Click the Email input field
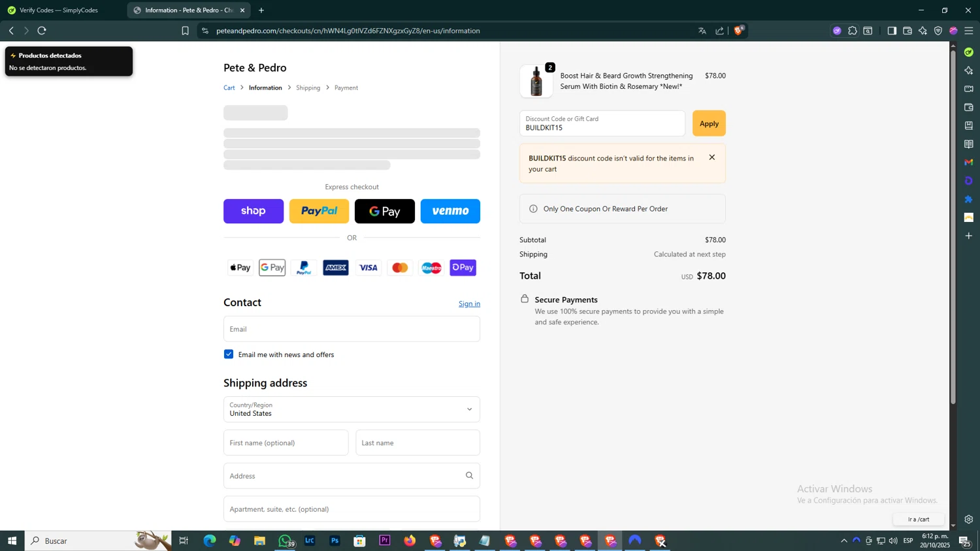Viewport: 980px width, 551px height. pos(351,329)
